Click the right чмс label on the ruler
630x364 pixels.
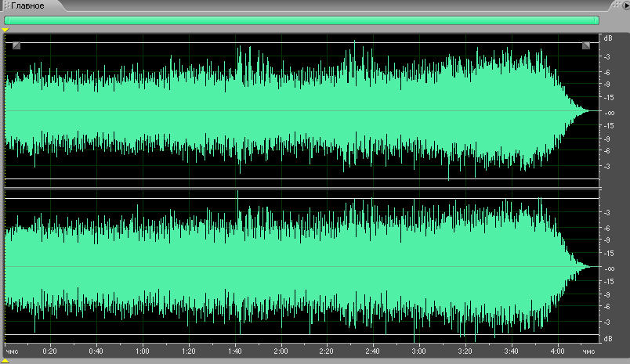(x=588, y=351)
